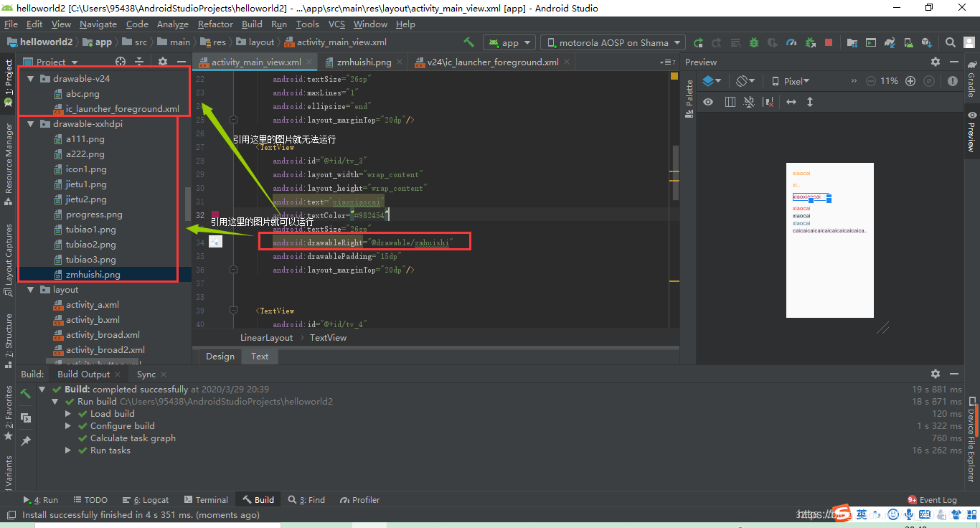Switch to the Design view tab
980x528 pixels.
(x=220, y=357)
